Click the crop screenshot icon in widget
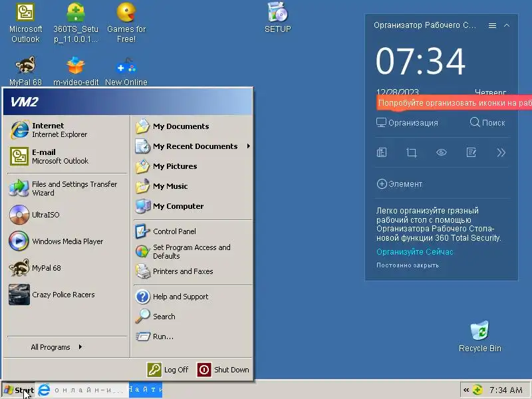This screenshot has height=399, width=532. 412,152
